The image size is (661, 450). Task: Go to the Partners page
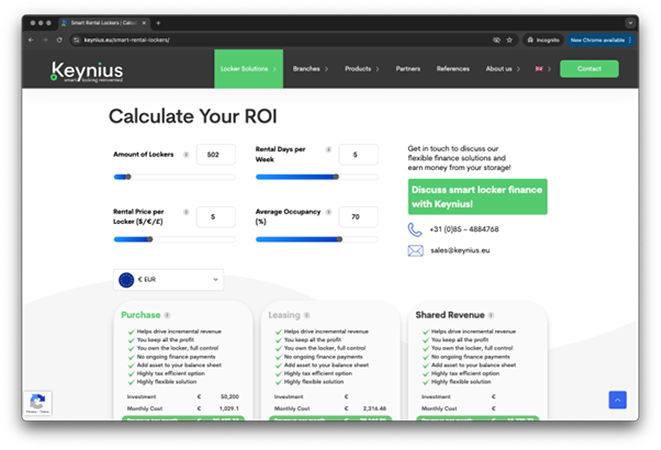pyautogui.click(x=408, y=69)
